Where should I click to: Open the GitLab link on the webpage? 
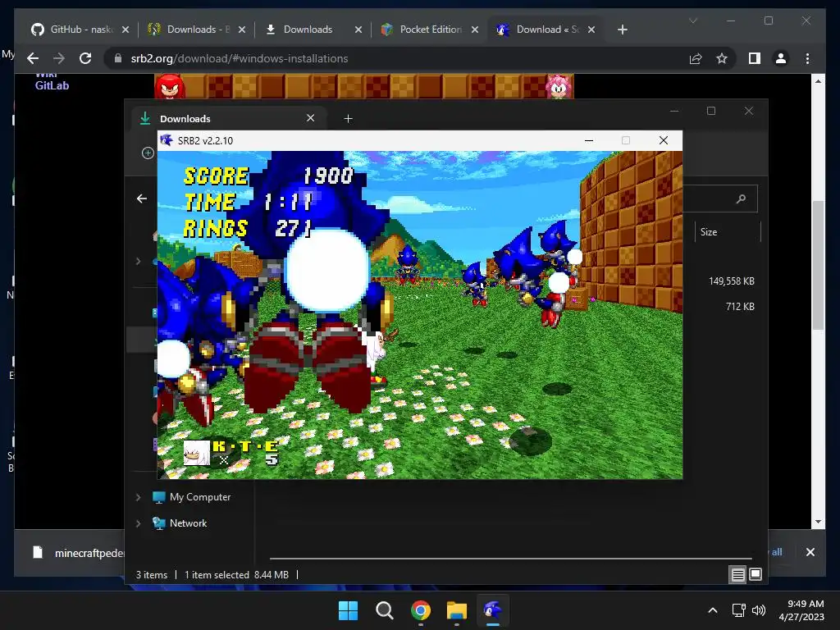pos(52,85)
